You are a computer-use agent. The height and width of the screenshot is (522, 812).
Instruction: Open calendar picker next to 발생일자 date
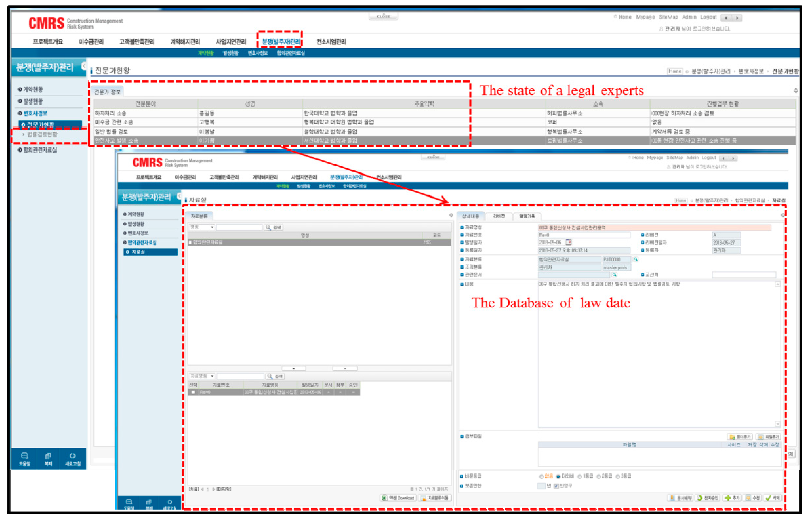[x=569, y=242]
